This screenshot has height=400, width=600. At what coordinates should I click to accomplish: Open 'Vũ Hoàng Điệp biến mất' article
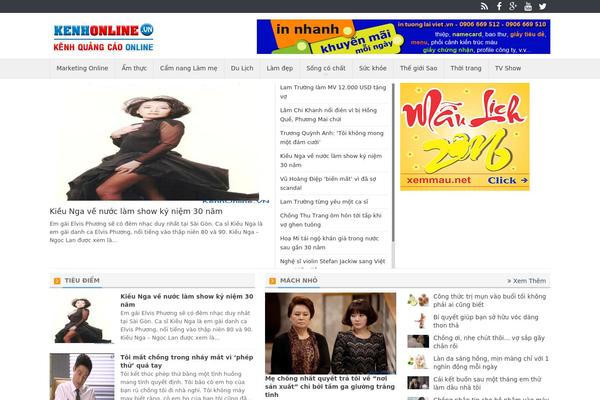(328, 183)
